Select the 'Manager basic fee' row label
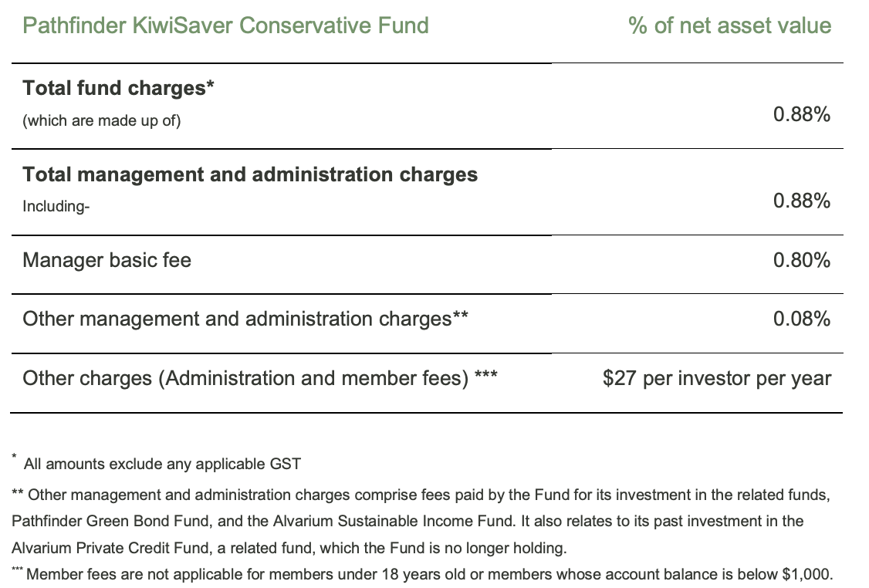 (x=107, y=260)
